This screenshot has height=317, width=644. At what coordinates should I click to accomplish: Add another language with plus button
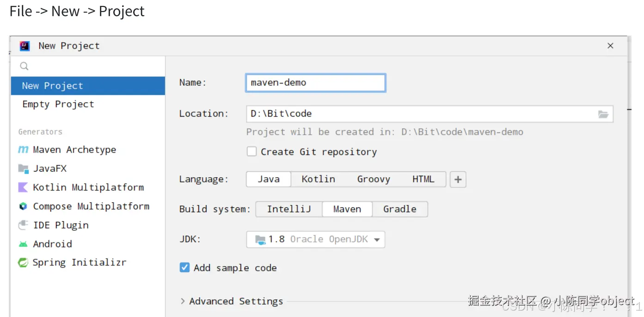[458, 180]
